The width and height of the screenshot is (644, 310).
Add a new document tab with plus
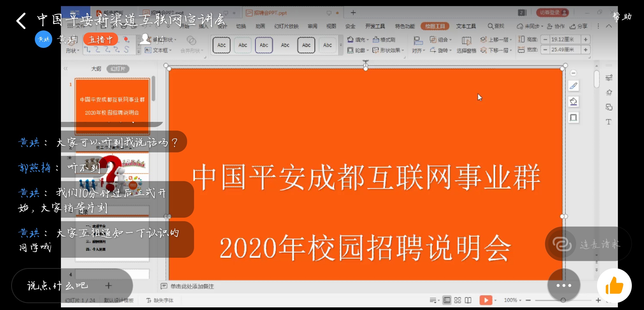click(353, 12)
